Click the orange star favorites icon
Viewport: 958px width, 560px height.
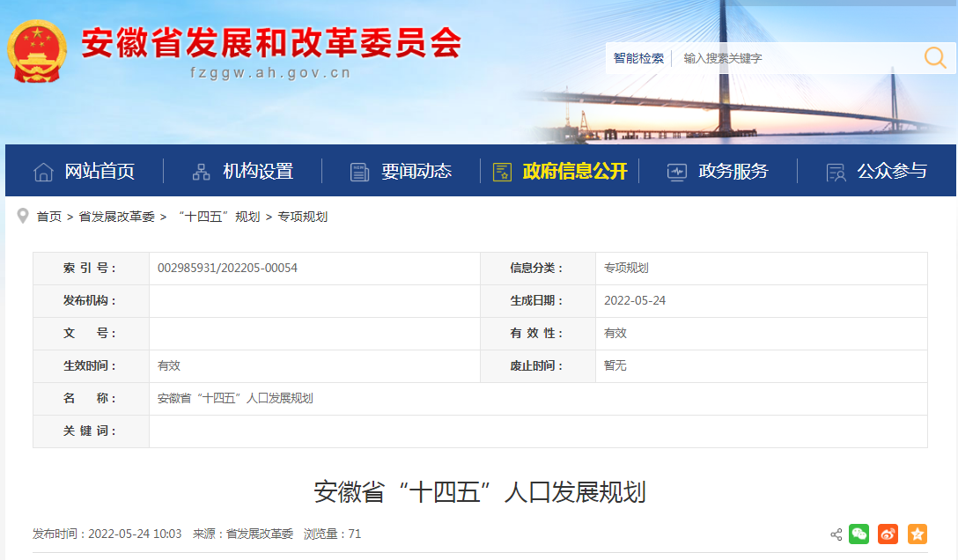(x=917, y=534)
